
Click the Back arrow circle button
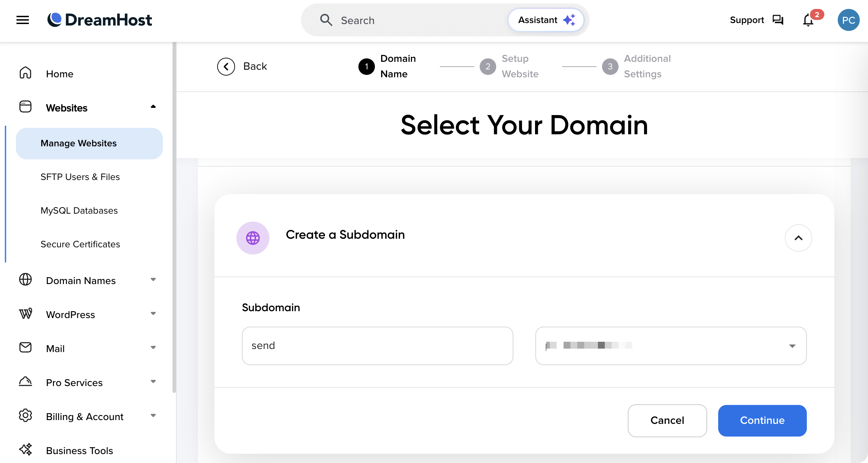pyautogui.click(x=226, y=66)
